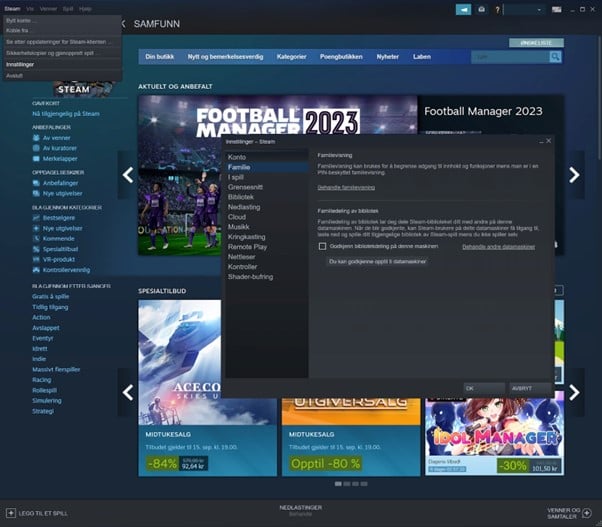Click the first carousel page dot
This screenshot has width=602, height=527.
[338, 484]
